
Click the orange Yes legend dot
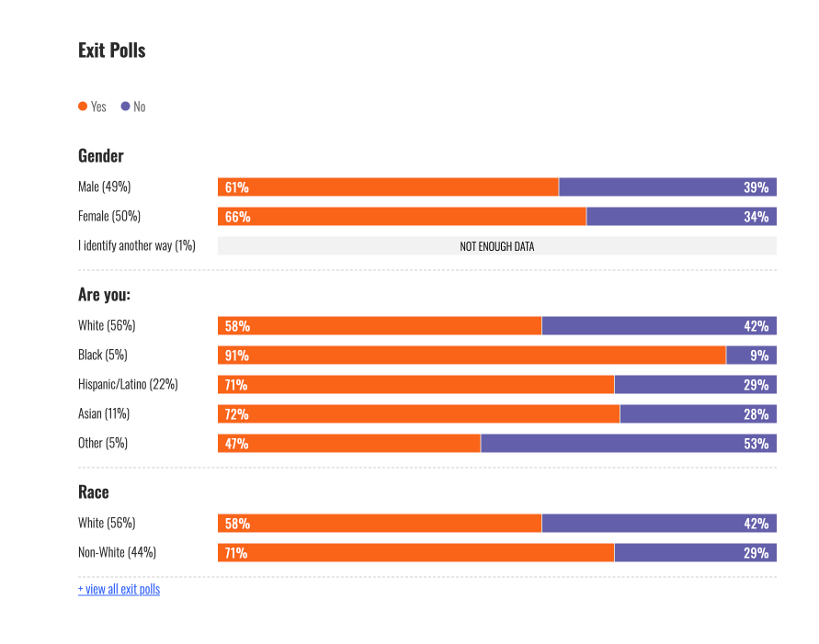(83, 107)
